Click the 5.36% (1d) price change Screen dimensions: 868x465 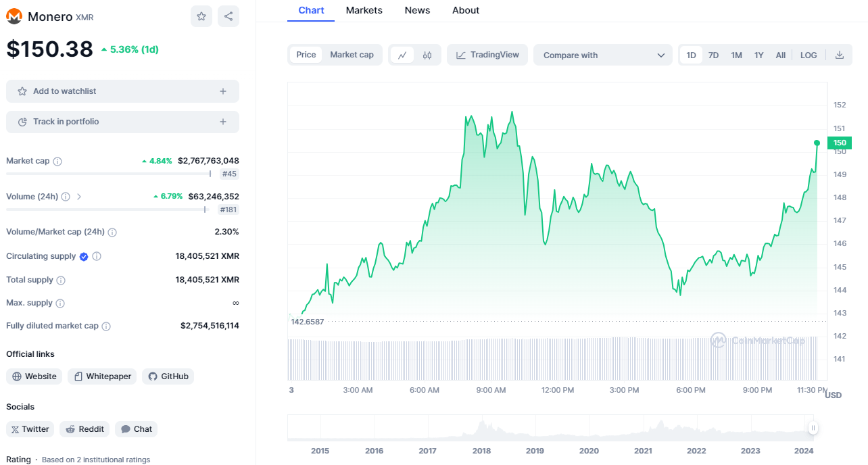[130, 49]
